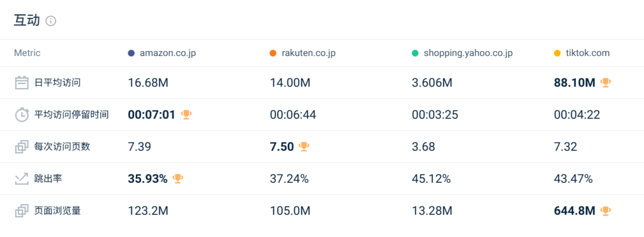Click the trophy beside tiktok 88.10M visits
This screenshot has width=644, height=237.
click(605, 83)
